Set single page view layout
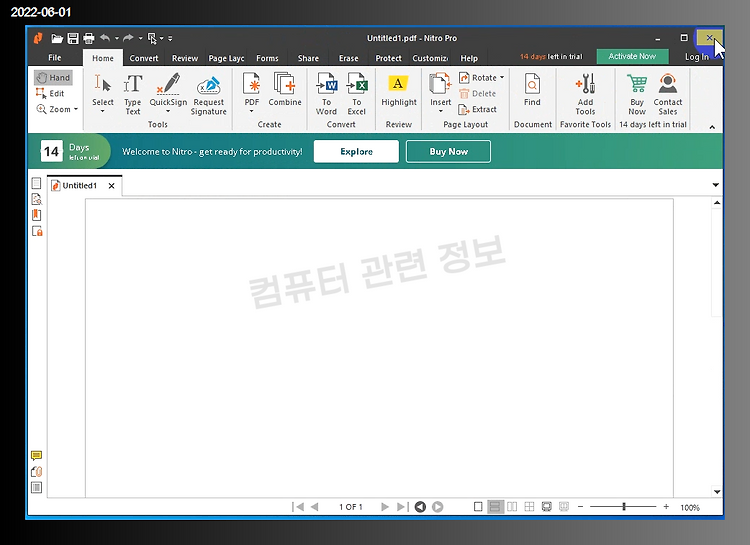The image size is (750, 545). (x=478, y=507)
